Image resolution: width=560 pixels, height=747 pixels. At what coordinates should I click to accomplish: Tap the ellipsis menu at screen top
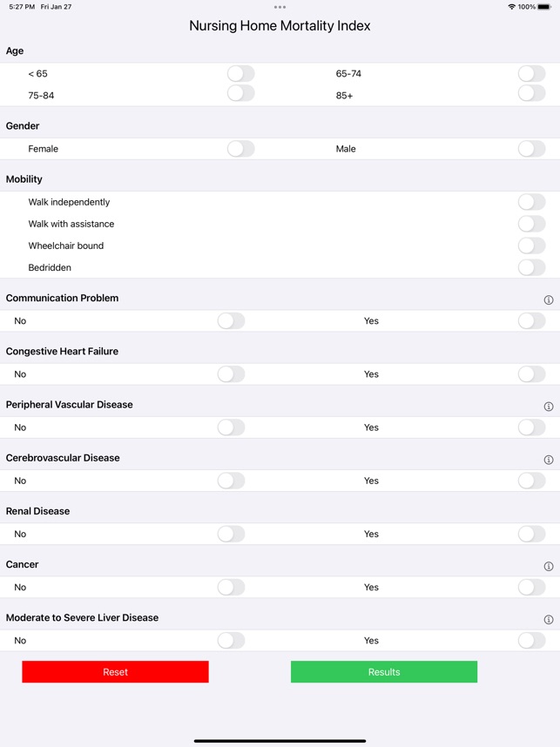[280, 6]
